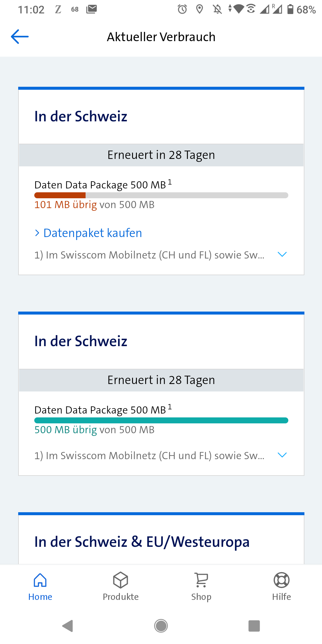Tap the full 500 MB green progress bar
The height and width of the screenshot is (644, 322).
coord(161,420)
